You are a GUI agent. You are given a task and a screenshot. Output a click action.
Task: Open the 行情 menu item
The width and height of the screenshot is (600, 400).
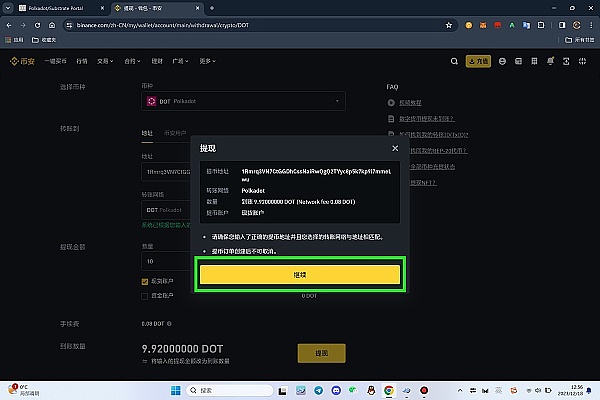(82, 61)
